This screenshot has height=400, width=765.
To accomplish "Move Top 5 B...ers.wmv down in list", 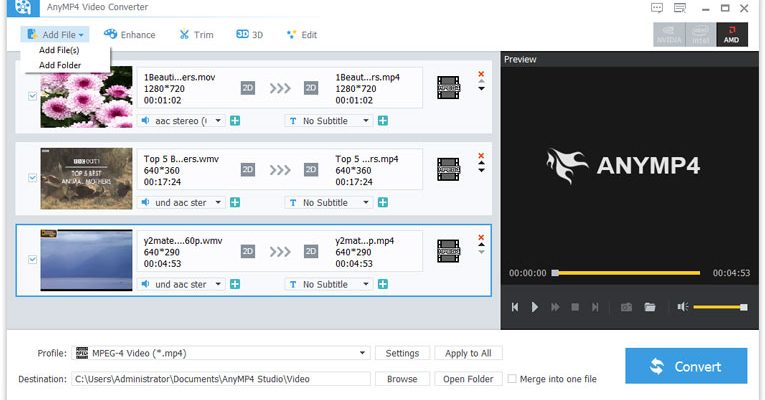I will tap(482, 170).
